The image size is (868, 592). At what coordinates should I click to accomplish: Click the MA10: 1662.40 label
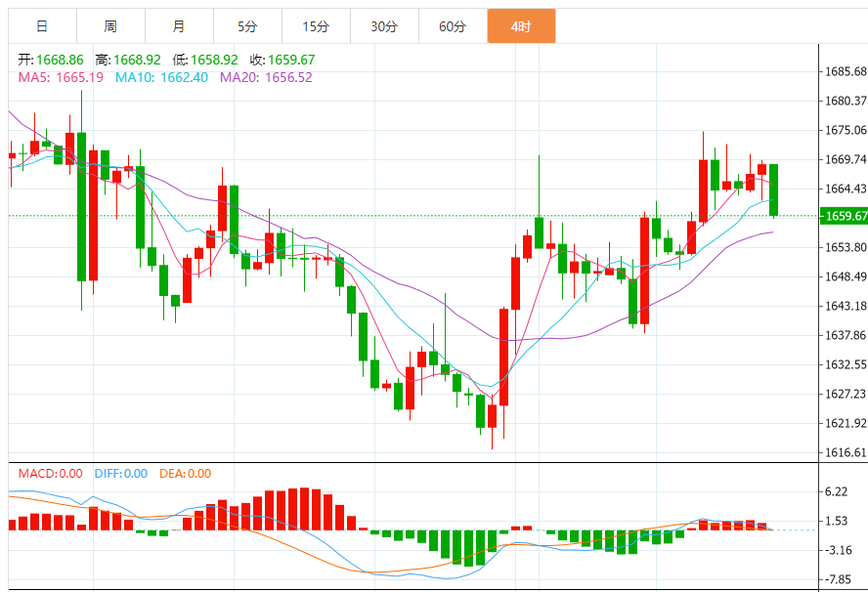pyautogui.click(x=161, y=77)
